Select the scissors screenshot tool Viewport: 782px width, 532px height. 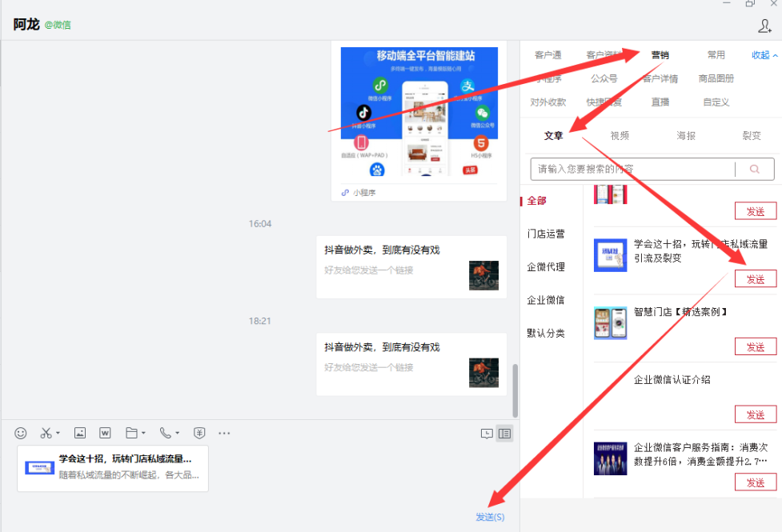click(46, 433)
